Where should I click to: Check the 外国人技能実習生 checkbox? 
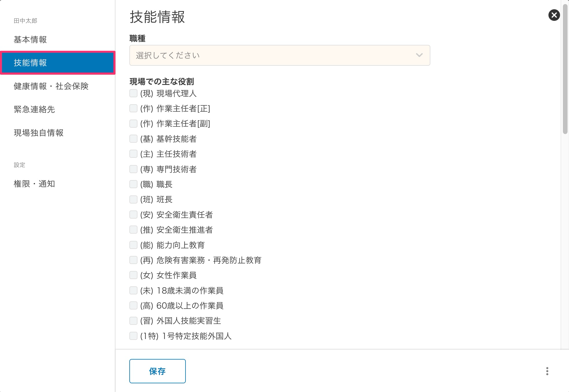(x=133, y=320)
